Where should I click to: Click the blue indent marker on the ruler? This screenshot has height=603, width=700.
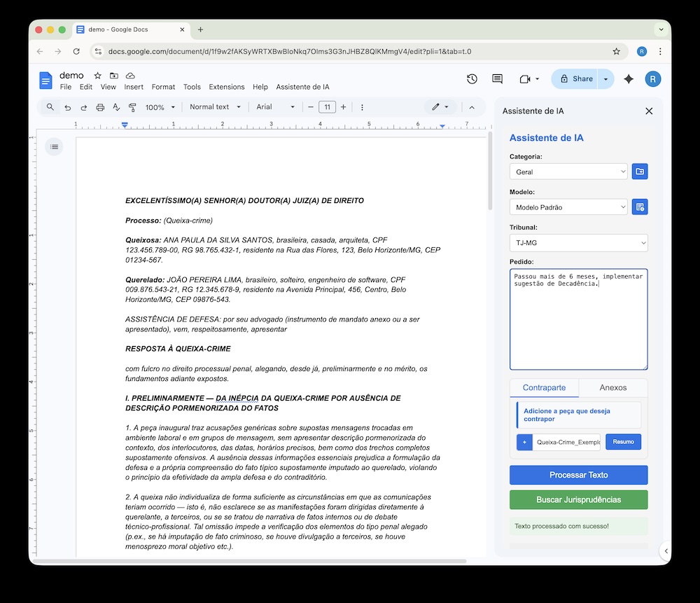[125, 125]
